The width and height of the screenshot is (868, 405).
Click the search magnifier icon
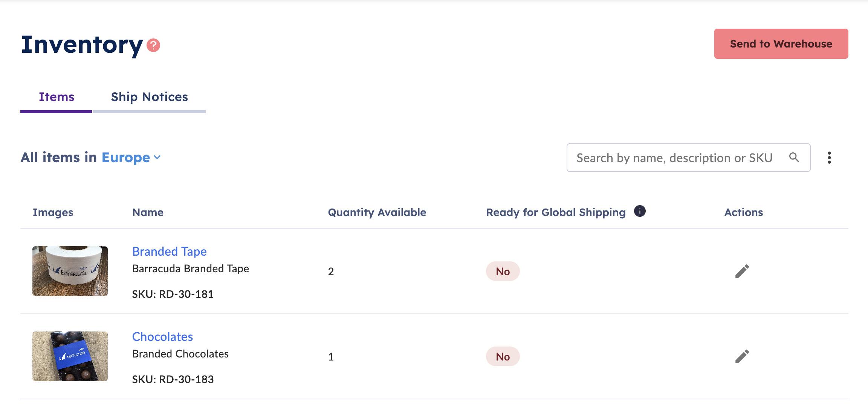(x=794, y=157)
